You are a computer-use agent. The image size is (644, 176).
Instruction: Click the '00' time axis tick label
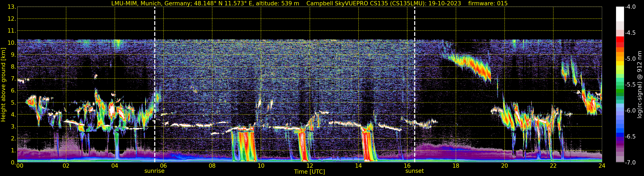pos(20,166)
